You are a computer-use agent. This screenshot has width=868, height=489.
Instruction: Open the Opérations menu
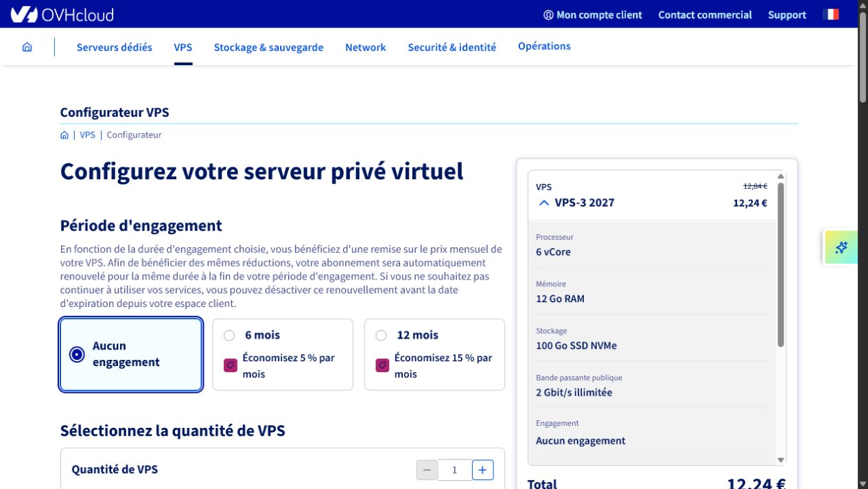point(544,46)
